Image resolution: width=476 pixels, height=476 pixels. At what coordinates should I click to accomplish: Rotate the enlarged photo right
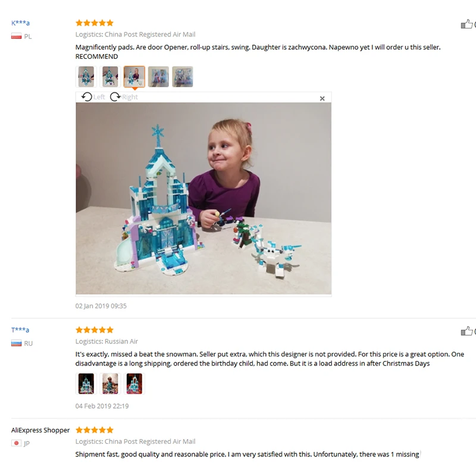click(124, 97)
